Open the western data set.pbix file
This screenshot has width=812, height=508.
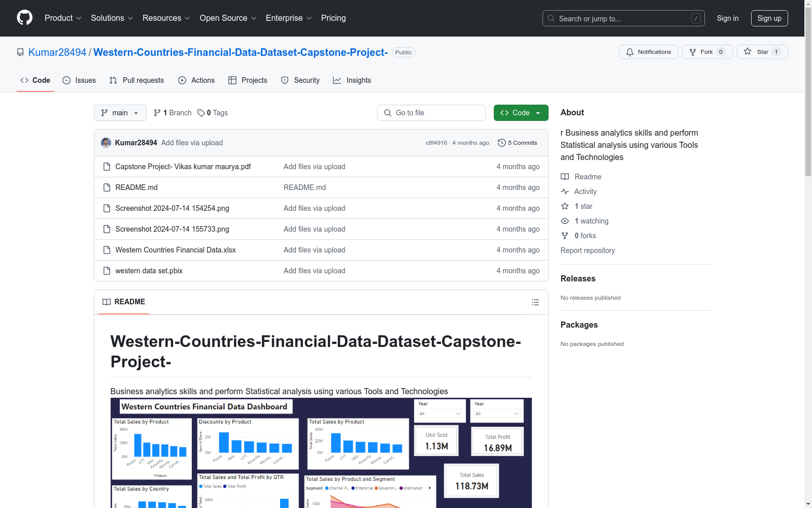[x=149, y=271]
